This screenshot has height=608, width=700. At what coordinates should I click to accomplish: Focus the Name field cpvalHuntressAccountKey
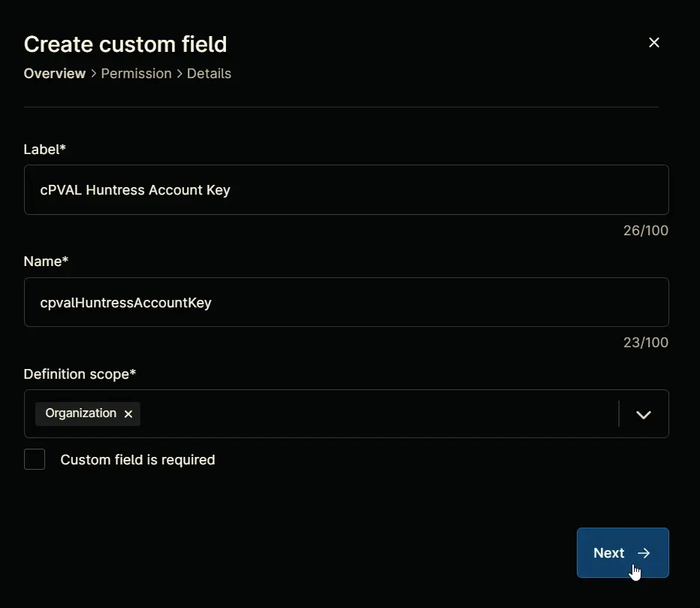click(x=346, y=302)
